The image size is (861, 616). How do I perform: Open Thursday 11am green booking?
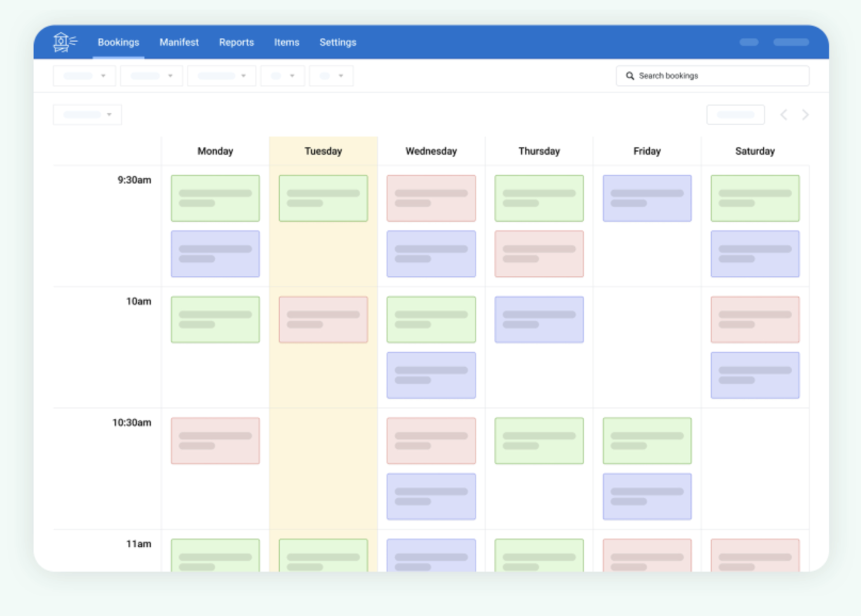click(x=539, y=555)
